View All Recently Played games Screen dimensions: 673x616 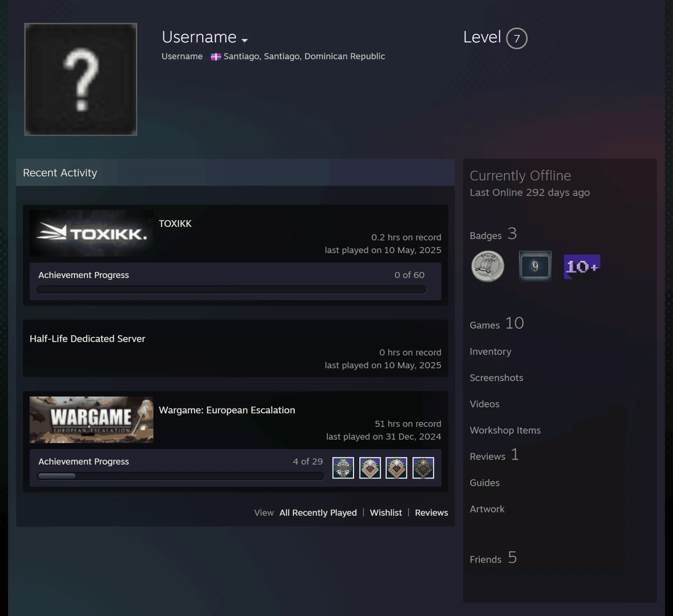tap(318, 513)
